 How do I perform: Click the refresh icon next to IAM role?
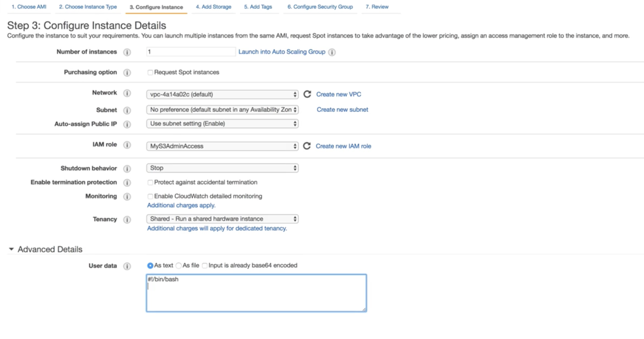pyautogui.click(x=306, y=145)
